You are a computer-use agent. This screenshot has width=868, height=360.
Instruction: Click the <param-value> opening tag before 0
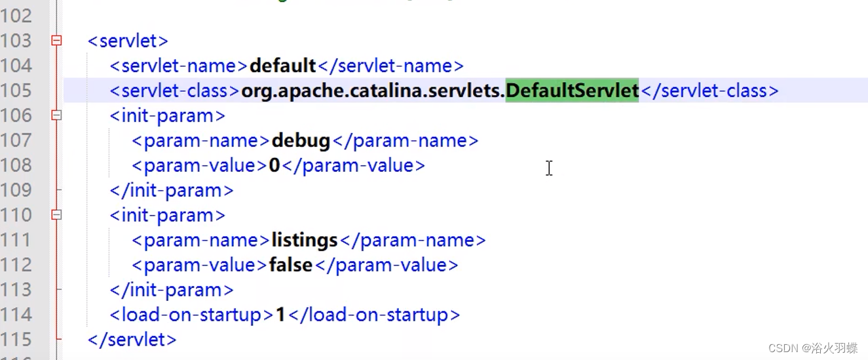(x=200, y=166)
